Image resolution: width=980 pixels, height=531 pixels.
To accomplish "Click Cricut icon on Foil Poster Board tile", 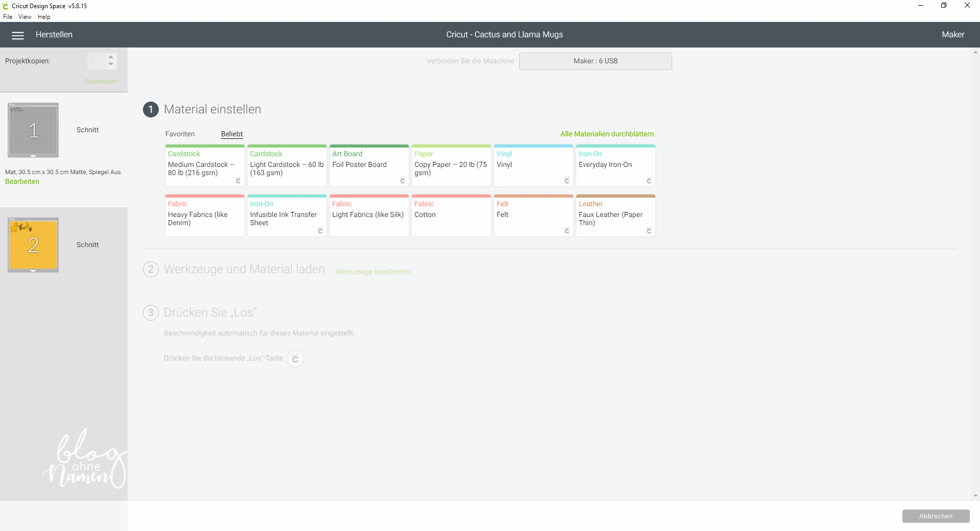I will 402,181.
